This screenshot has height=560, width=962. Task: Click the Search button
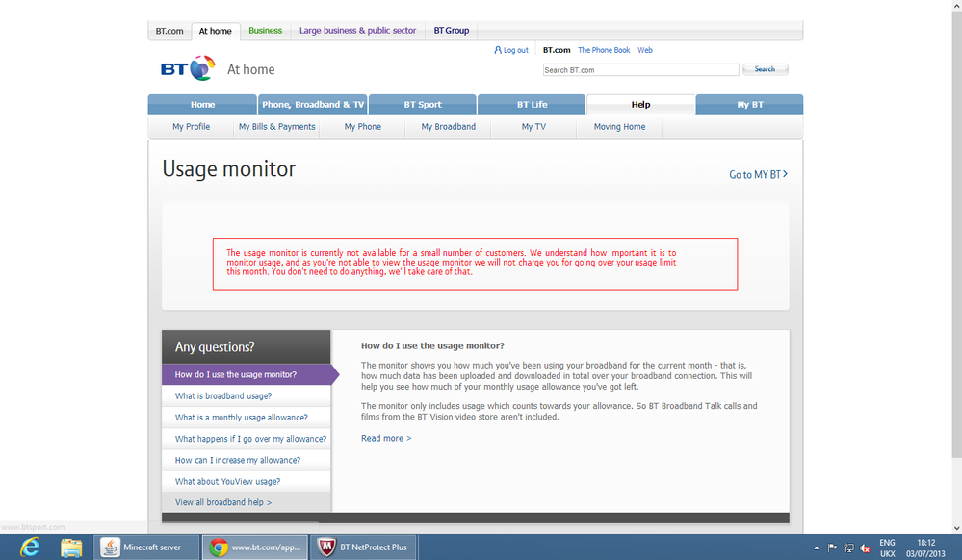pyautogui.click(x=765, y=69)
